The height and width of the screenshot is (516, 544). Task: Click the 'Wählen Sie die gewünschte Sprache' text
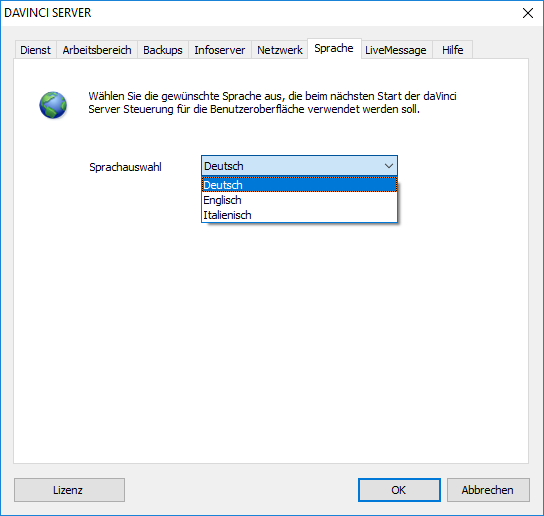pos(272,102)
